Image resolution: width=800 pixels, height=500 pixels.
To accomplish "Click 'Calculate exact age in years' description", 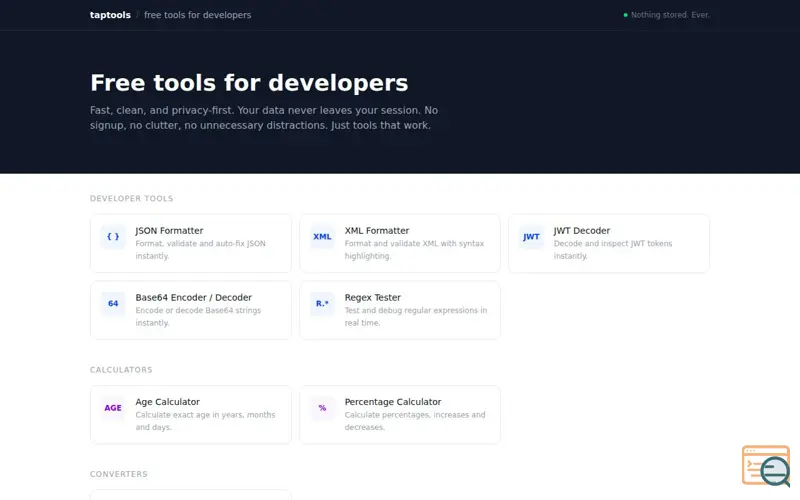I will click(205, 421).
